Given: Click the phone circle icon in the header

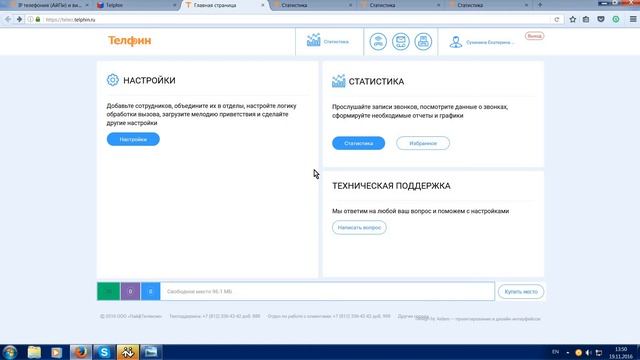Looking at the screenshot, I should (378, 42).
